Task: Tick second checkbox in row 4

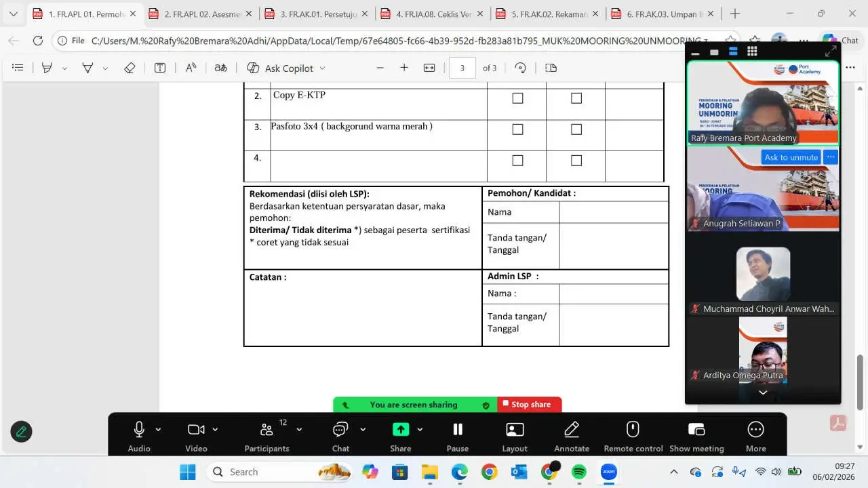Action: click(x=576, y=161)
